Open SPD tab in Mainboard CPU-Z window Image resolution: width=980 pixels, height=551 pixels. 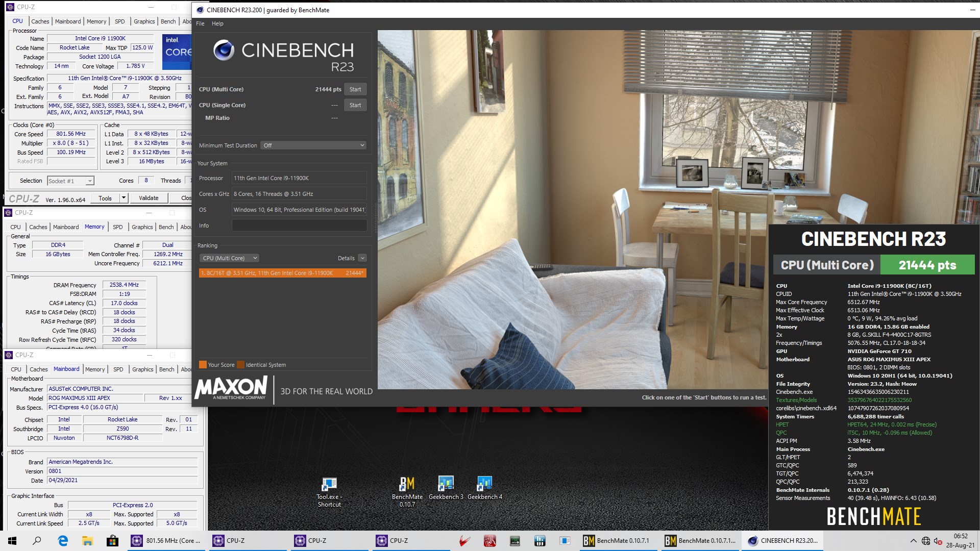[118, 369]
